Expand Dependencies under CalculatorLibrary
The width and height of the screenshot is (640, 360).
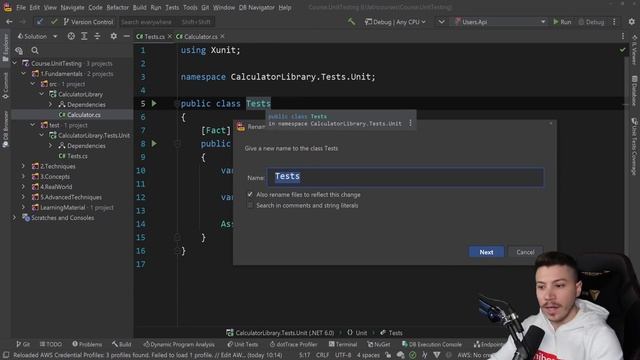pos(50,104)
